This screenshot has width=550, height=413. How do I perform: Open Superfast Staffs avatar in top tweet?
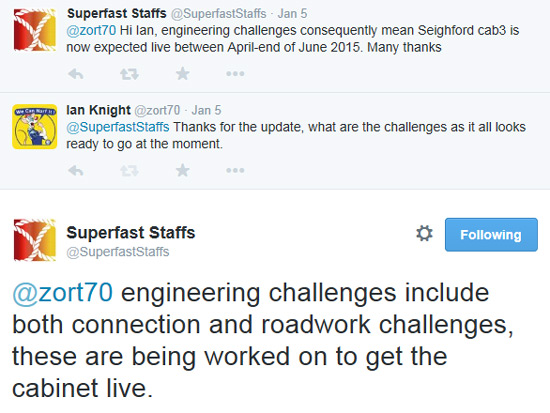click(x=34, y=30)
